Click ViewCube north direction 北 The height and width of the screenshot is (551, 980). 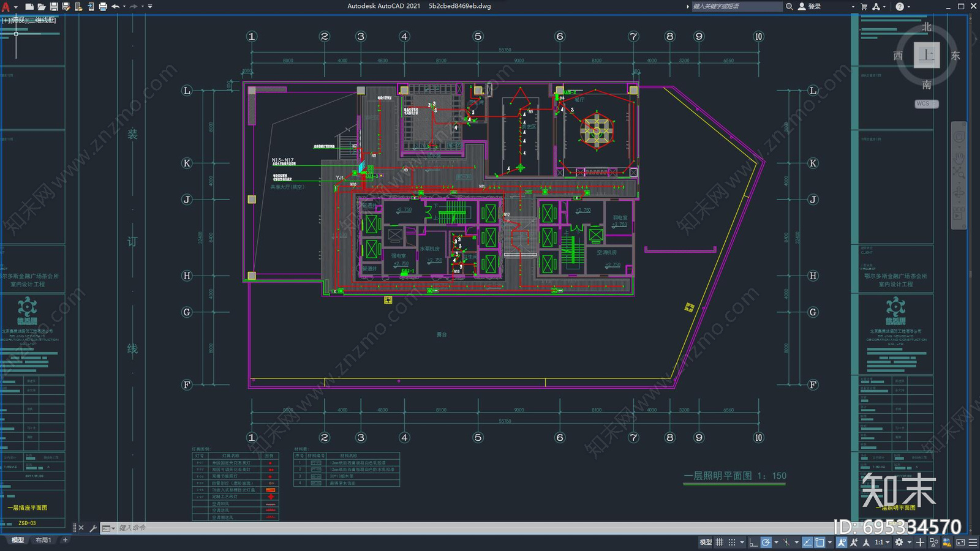coord(927,28)
